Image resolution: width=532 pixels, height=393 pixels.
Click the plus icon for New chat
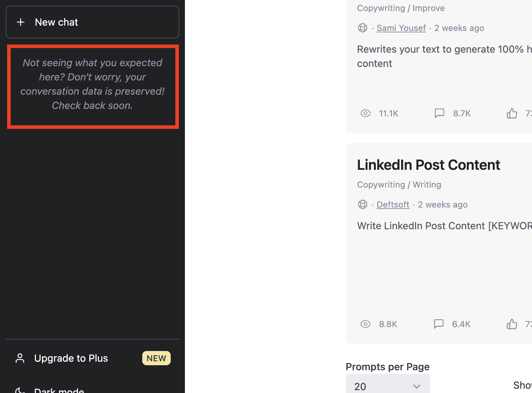coord(21,22)
